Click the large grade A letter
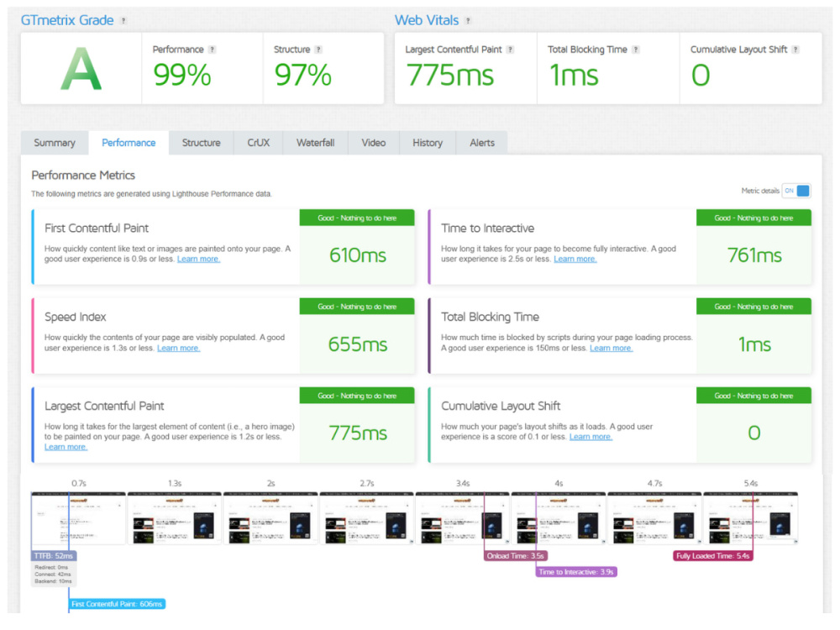840x630 pixels. [81, 69]
